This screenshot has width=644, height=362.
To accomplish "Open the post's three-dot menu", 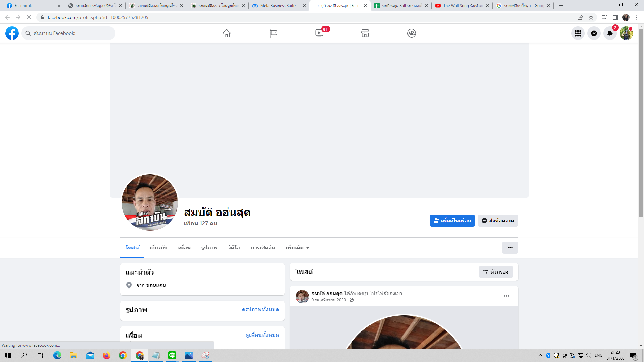I will coord(507,296).
